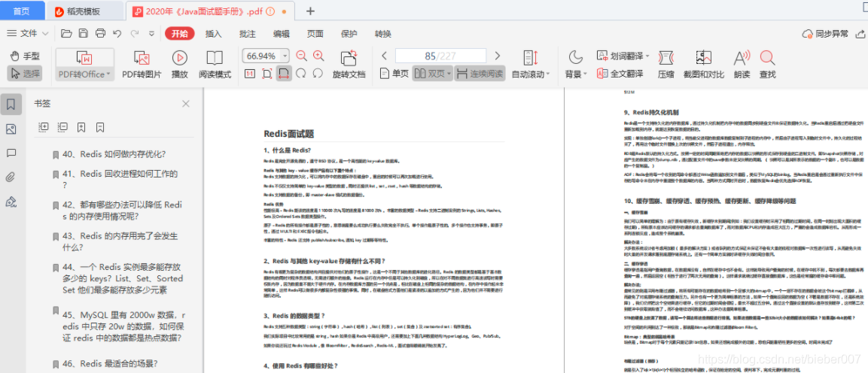Click the save icon in quick toolbar
The width and height of the screenshot is (868, 373).
[83, 33]
